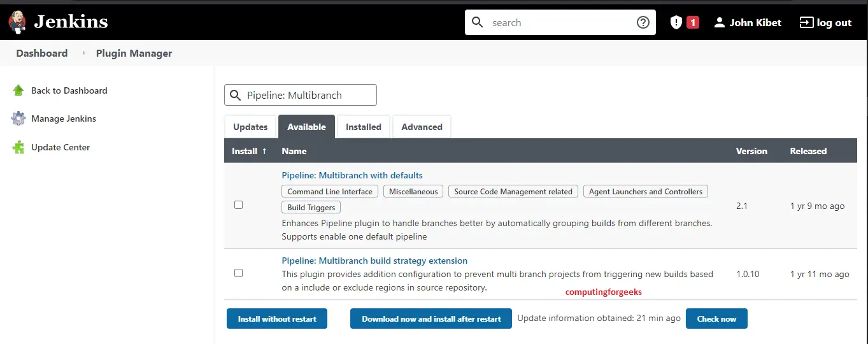Open the Installed tab

pos(363,127)
